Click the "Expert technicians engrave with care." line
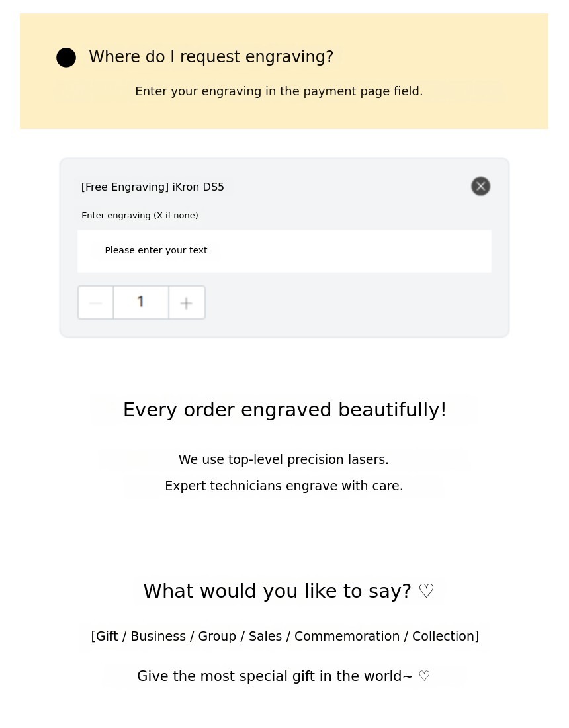Viewport: 569px width, 728px height. (x=284, y=486)
